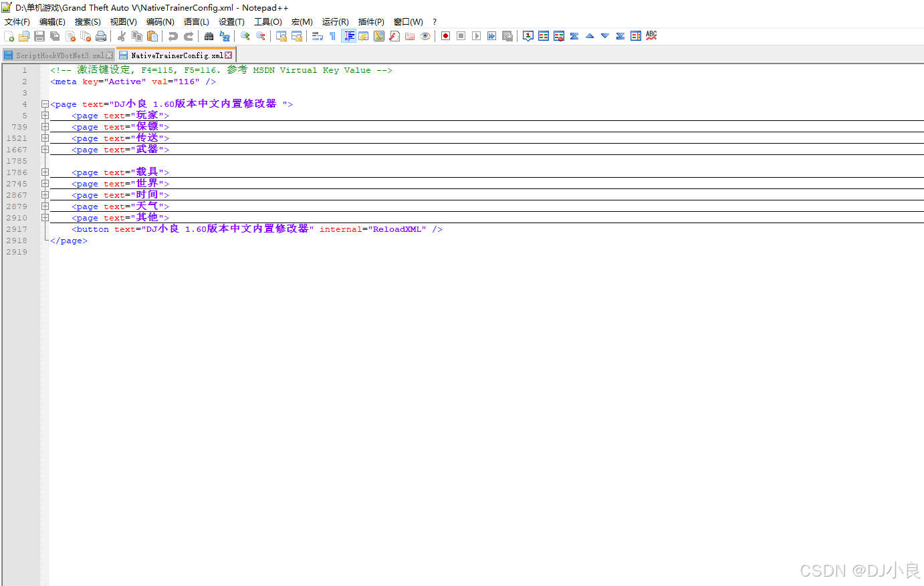The image size is (924, 586).
Task: Toggle show all characters pilcrow icon
Action: click(x=332, y=36)
